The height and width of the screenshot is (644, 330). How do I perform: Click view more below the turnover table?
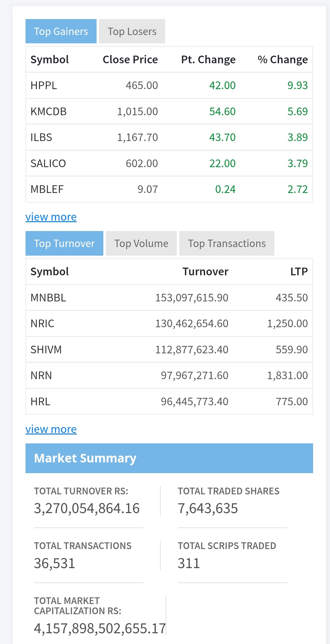pos(51,429)
